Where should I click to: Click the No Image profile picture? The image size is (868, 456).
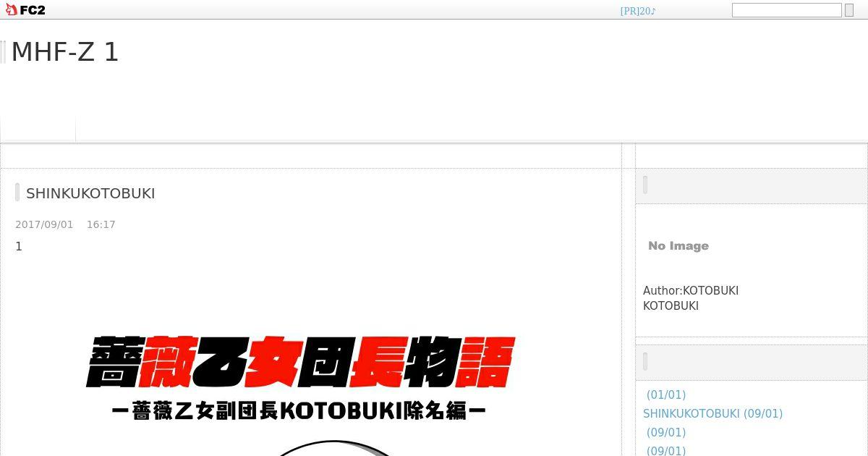[x=678, y=246]
